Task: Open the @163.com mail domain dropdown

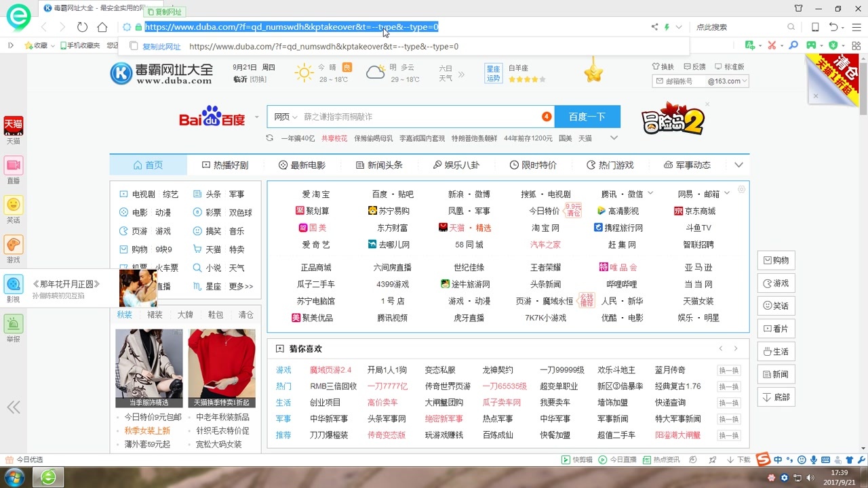Action: tap(727, 81)
